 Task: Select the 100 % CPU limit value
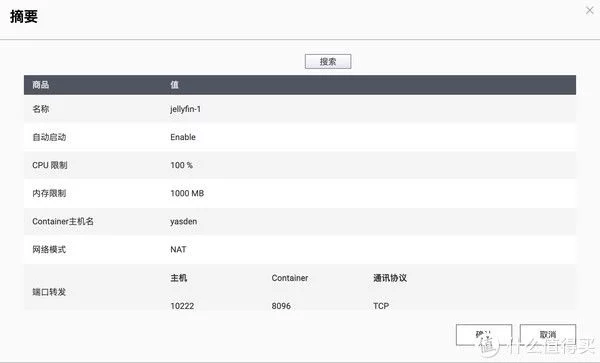pos(181,165)
